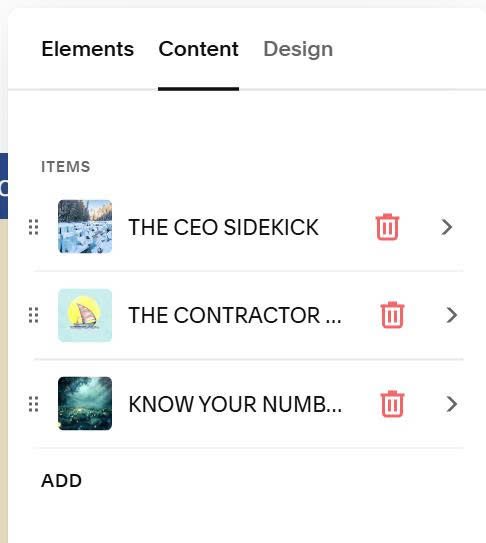Open the KNOW YOUR NUMB... title text
The width and height of the screenshot is (486, 543).
pos(235,404)
